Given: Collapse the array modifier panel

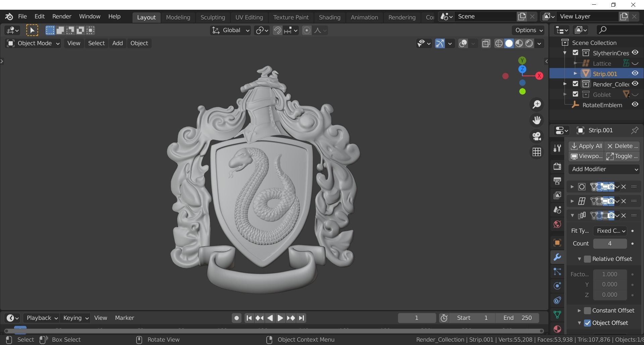Looking at the screenshot, I should coord(572,215).
